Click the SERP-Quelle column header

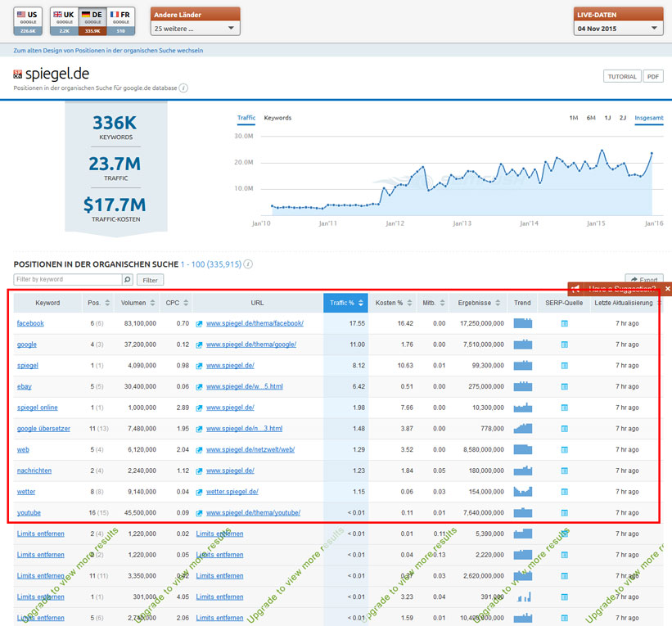[x=564, y=303]
